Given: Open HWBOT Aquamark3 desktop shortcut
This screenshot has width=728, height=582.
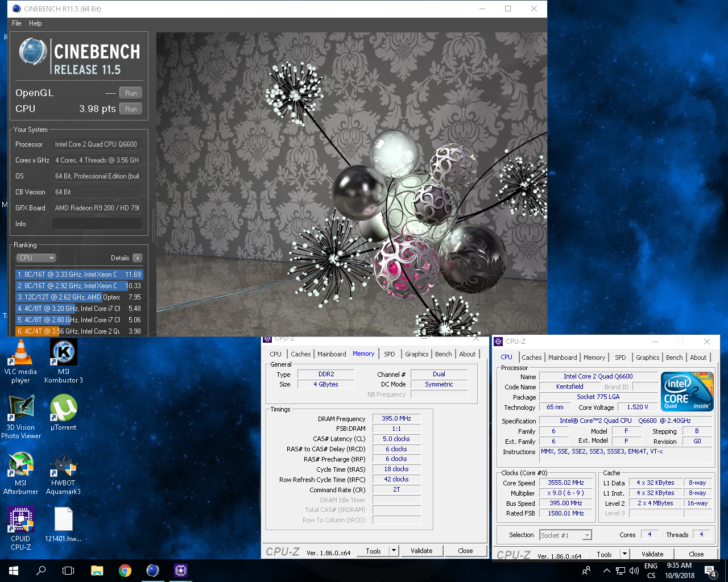Looking at the screenshot, I should 63,473.
